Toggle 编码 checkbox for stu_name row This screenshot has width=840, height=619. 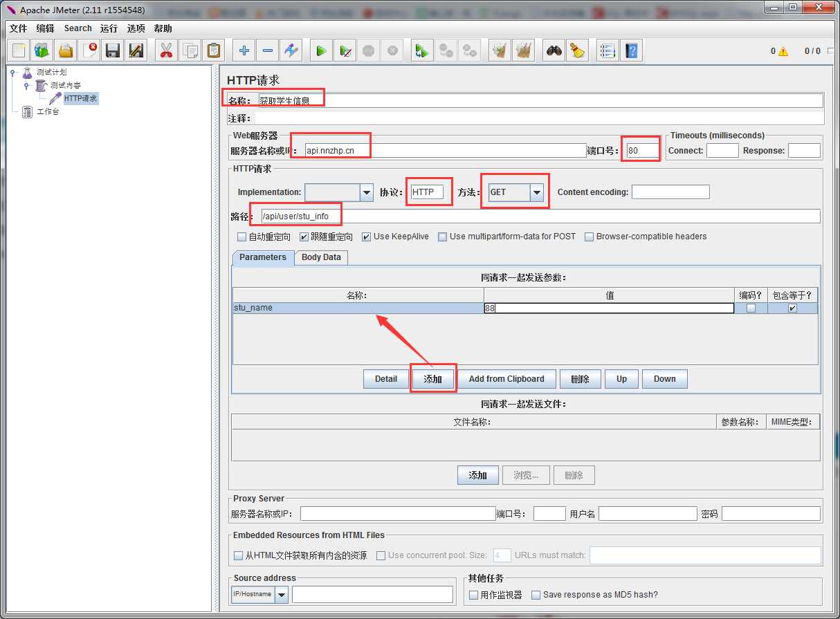[751, 308]
